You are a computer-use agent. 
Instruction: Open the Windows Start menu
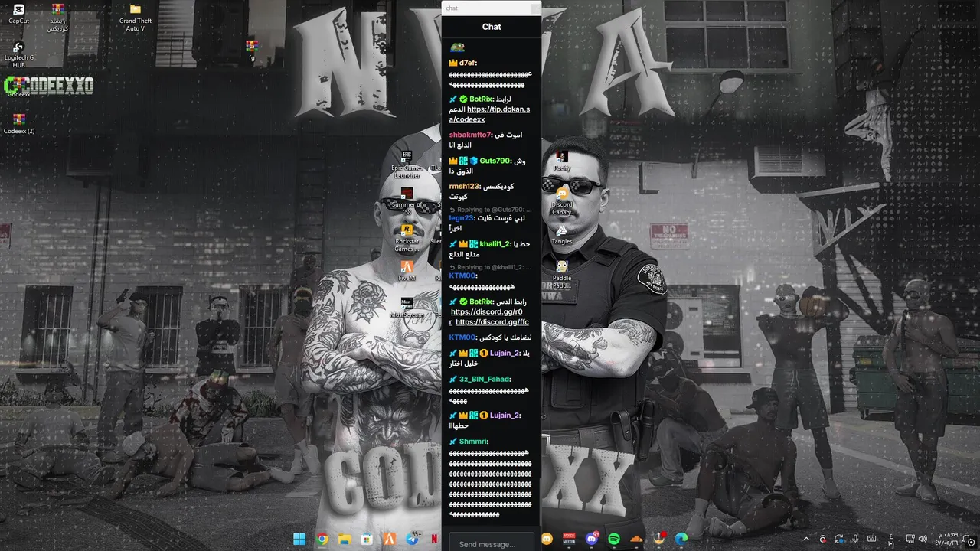tap(299, 539)
